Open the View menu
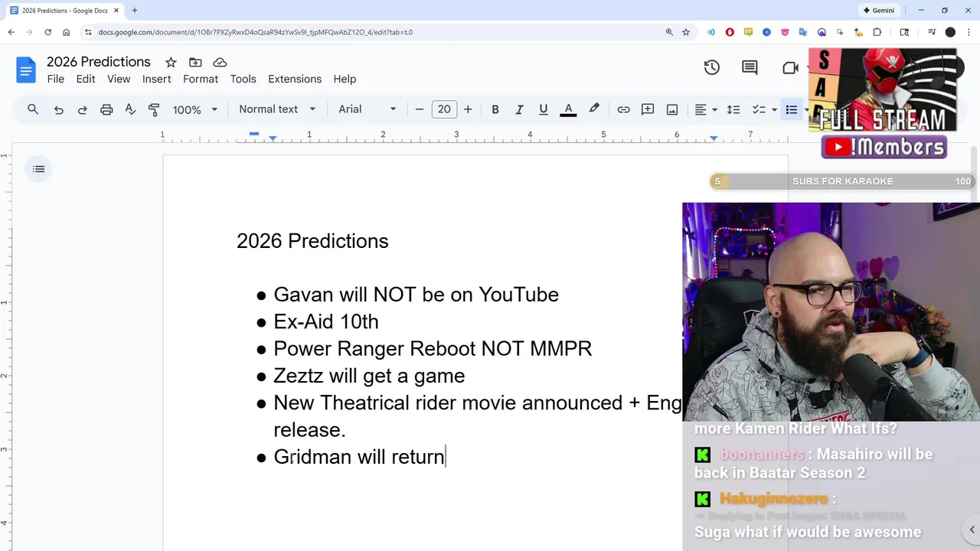 point(119,79)
